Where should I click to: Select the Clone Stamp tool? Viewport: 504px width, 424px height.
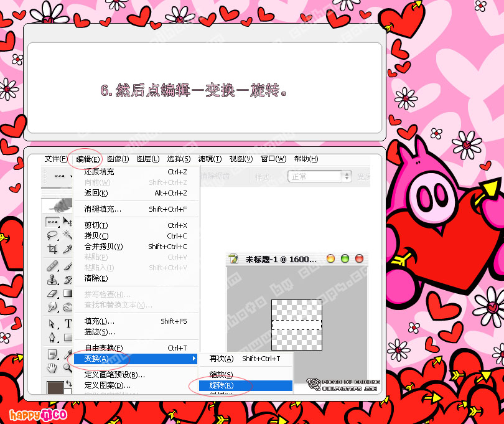[x=53, y=280]
